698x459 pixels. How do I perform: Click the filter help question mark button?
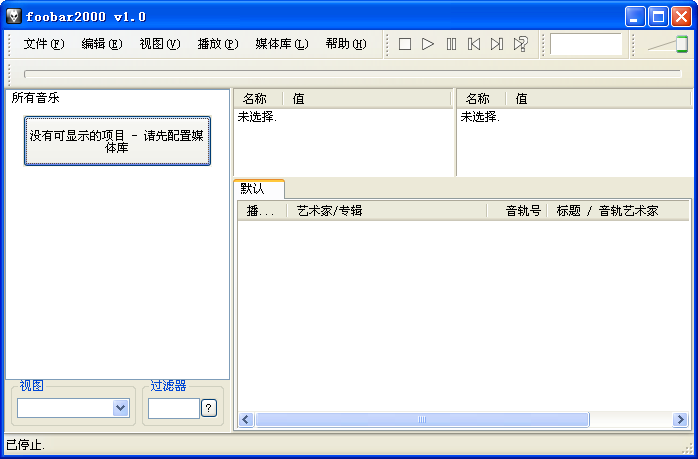[209, 408]
